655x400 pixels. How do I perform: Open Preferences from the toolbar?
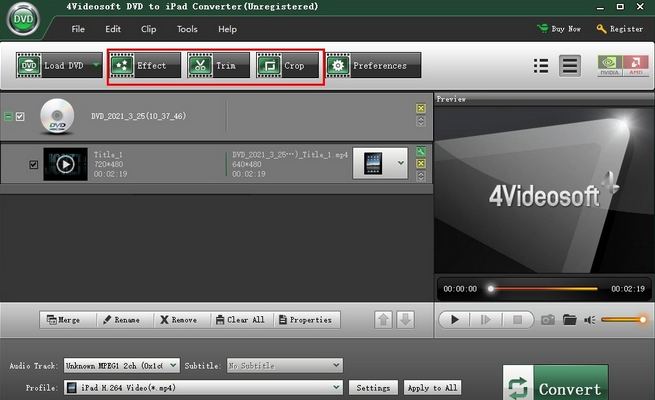[373, 65]
